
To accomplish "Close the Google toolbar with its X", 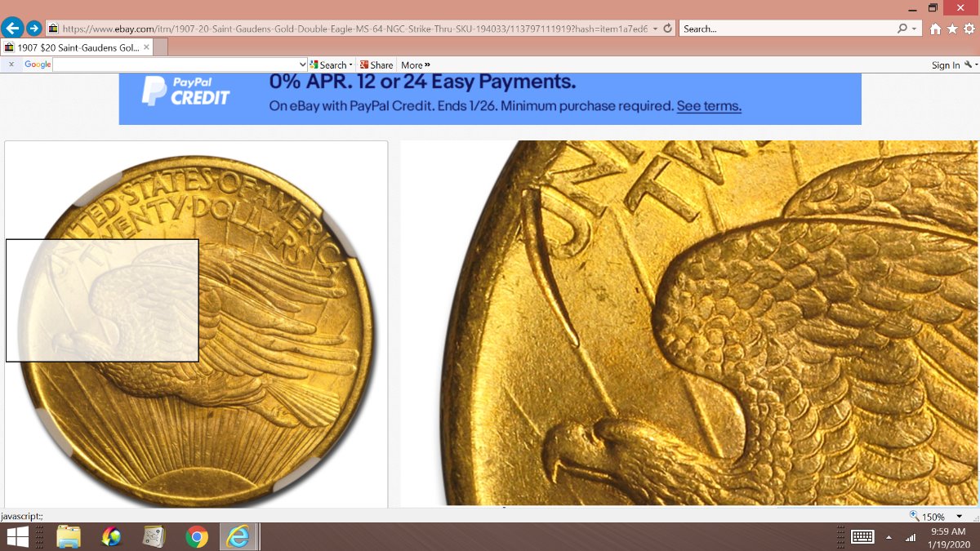I will (x=11, y=64).
